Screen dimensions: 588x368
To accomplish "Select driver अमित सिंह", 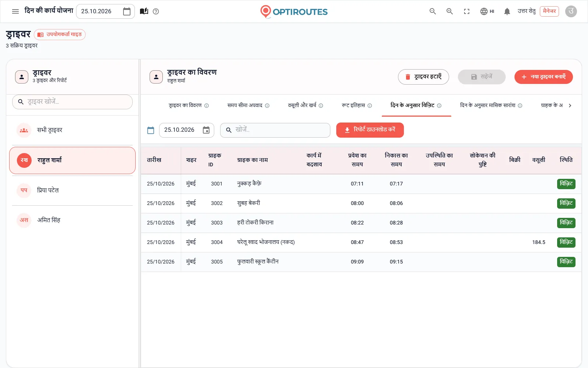I will pyautogui.click(x=72, y=220).
